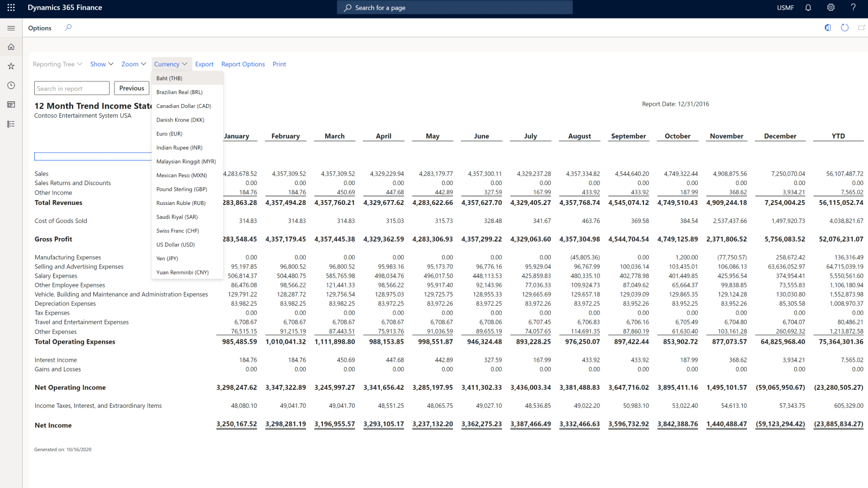
Task: Open Favorites using the star icon
Action: tap(11, 66)
